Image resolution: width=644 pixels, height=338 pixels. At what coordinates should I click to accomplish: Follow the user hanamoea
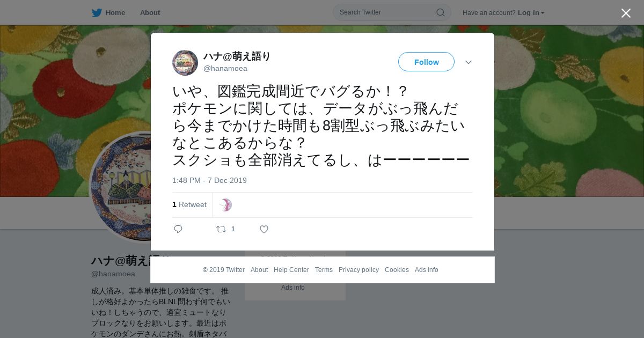point(426,62)
